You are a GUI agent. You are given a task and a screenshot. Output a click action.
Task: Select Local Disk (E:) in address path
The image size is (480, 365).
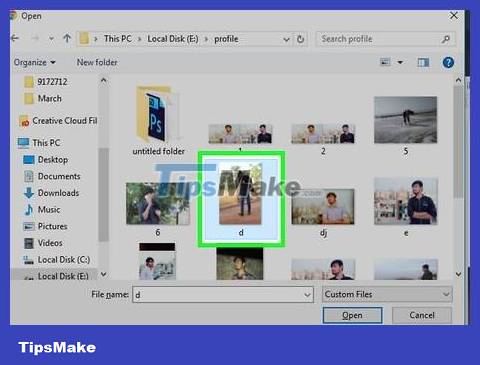173,39
